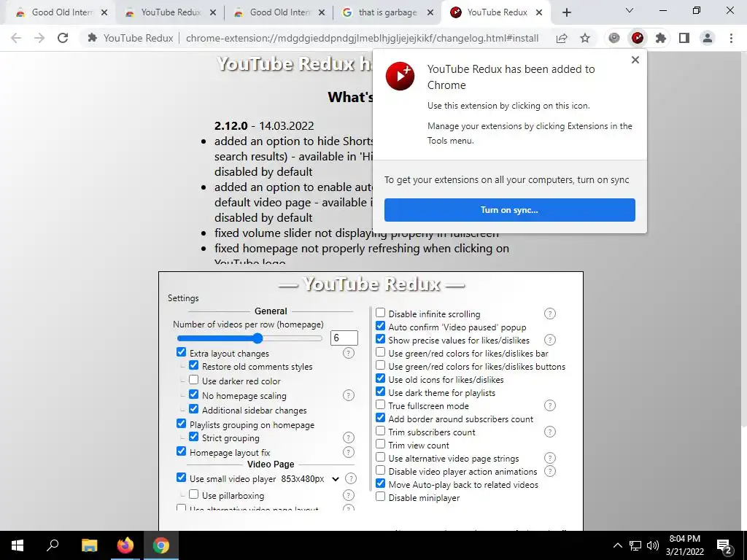Show help for Strict grouping
The width and height of the screenshot is (747, 560).
349,437
